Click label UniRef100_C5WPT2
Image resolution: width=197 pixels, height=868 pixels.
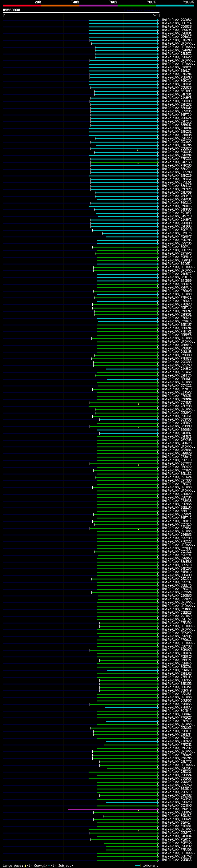click(x=176, y=833)
